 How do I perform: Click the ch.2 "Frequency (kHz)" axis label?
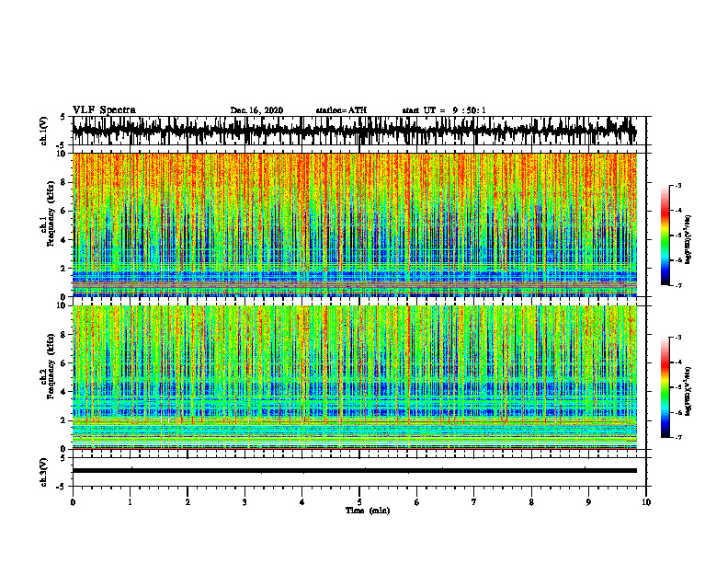pos(51,366)
